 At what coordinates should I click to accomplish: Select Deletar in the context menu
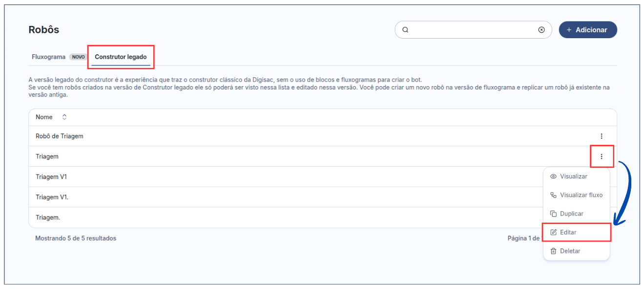(x=570, y=251)
